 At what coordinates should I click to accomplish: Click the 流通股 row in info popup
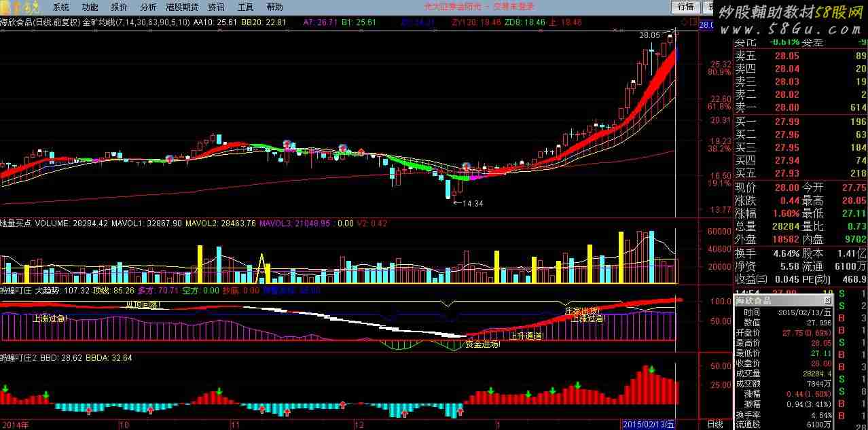click(784, 425)
